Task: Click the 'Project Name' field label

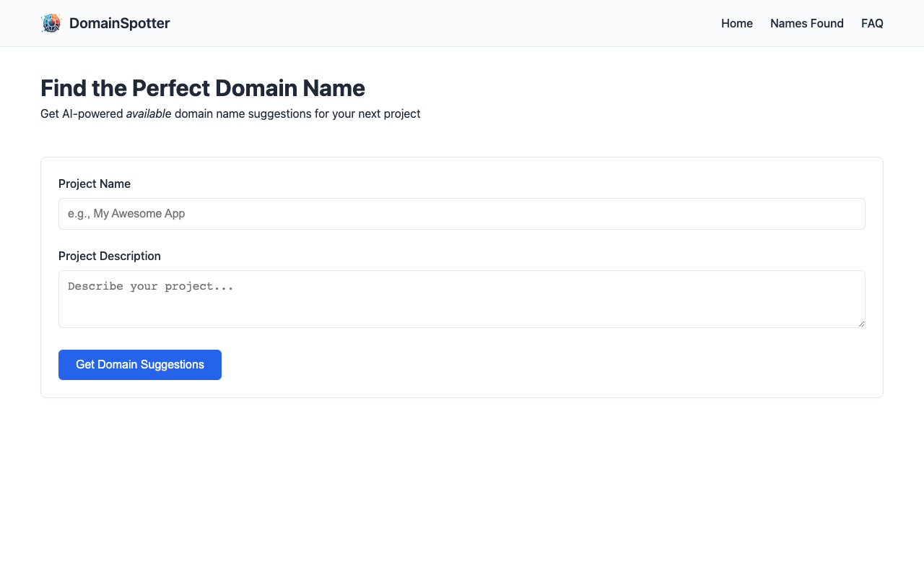Action: click(95, 184)
